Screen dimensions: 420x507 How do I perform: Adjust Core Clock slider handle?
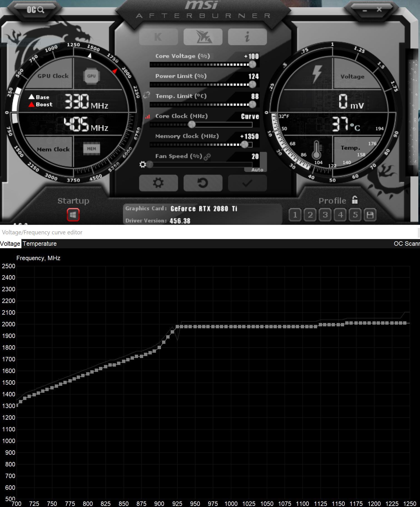[x=192, y=125]
